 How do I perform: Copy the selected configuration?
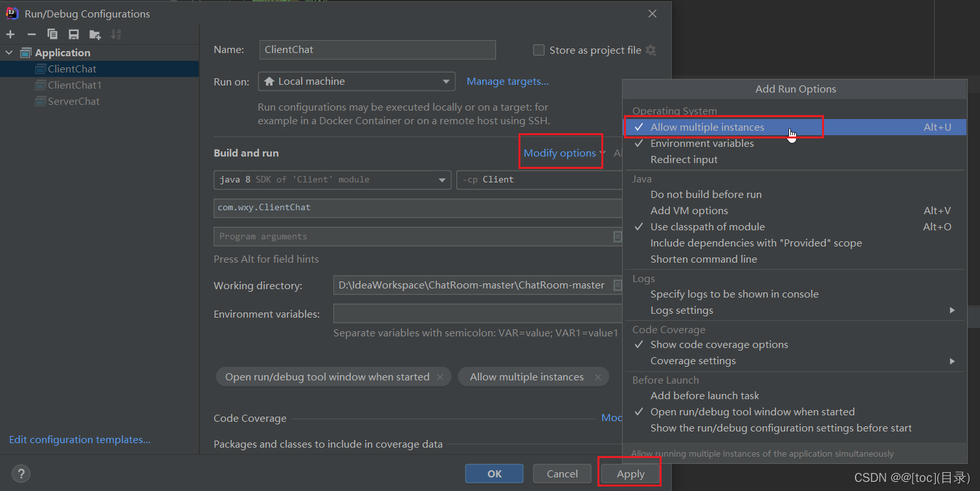[52, 34]
